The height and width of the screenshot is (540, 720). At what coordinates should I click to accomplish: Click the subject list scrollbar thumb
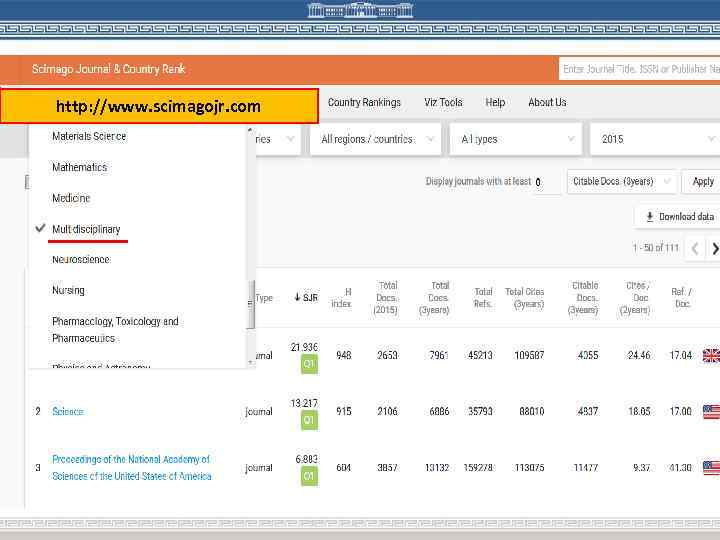pos(251,304)
